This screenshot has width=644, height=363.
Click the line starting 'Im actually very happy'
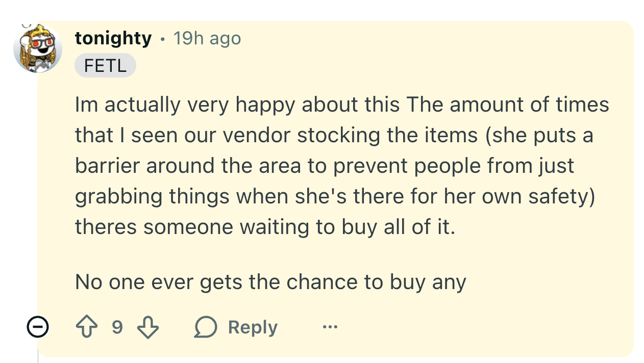[x=342, y=105]
